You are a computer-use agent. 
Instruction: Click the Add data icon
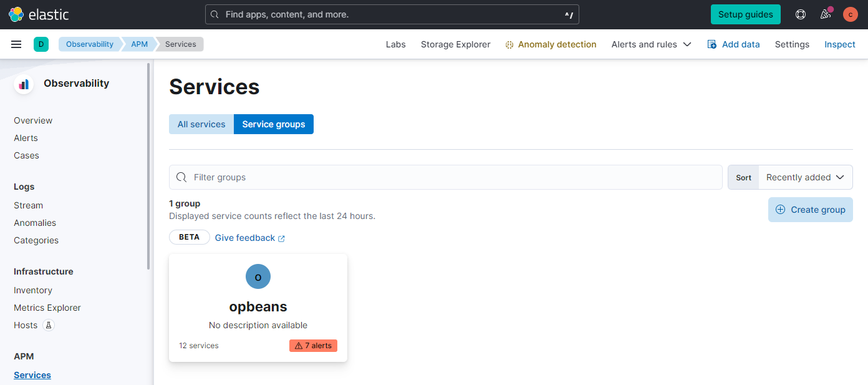[x=712, y=44]
